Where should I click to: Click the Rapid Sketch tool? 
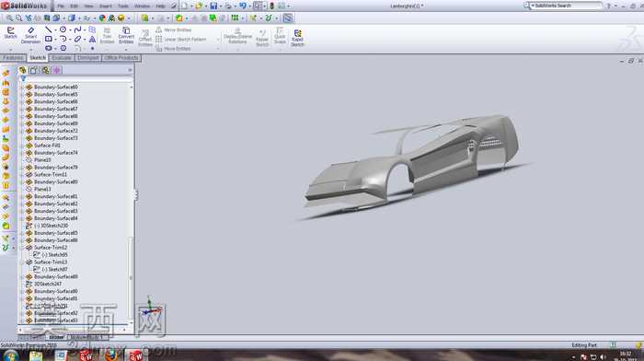coord(297,38)
